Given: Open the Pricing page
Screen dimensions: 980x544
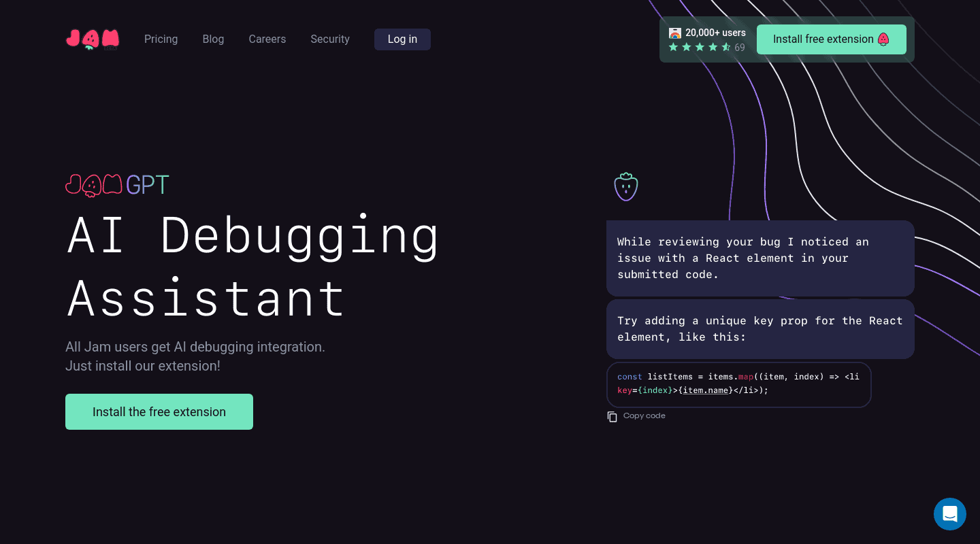Looking at the screenshot, I should (x=161, y=39).
